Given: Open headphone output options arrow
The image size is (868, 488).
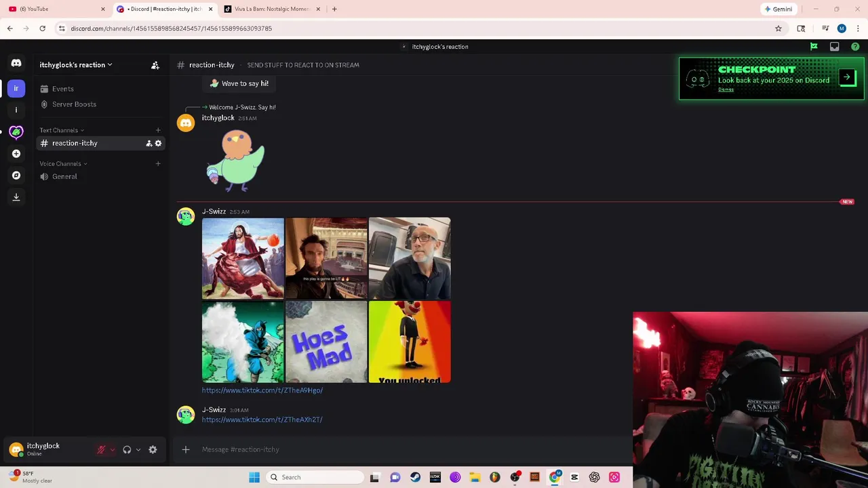Looking at the screenshot, I should click(138, 449).
